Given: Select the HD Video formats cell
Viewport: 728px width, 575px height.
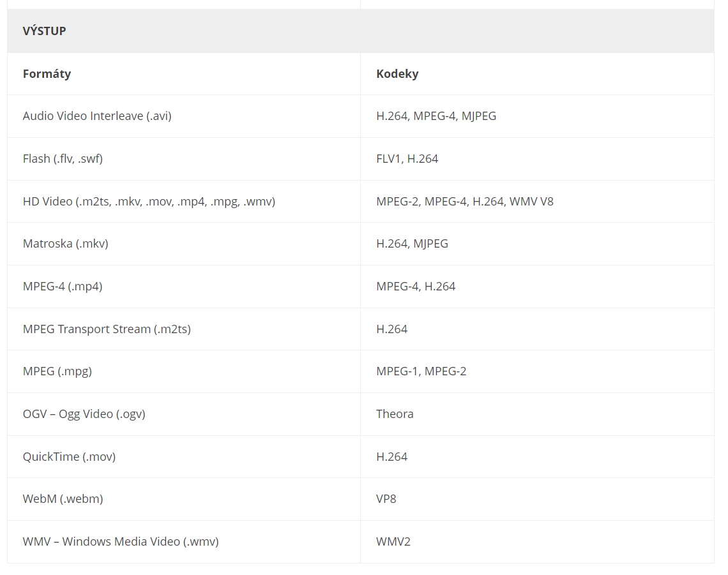Looking at the screenshot, I should tap(184, 202).
